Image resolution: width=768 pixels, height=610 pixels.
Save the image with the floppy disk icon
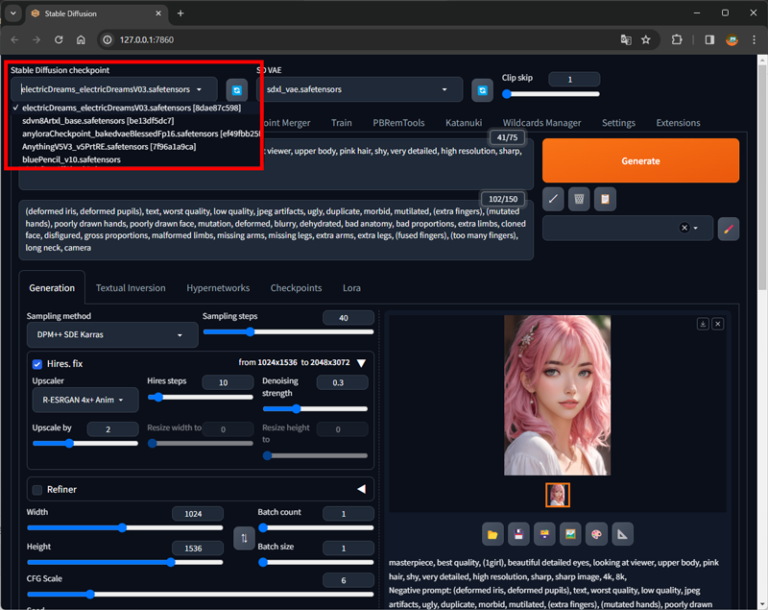519,534
